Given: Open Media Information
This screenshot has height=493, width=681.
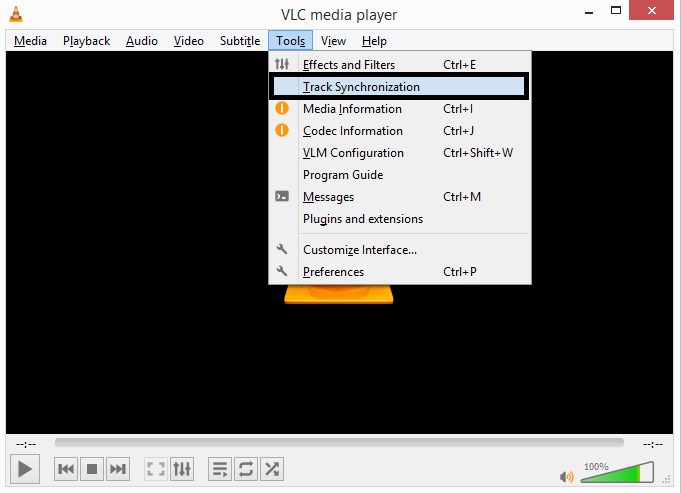Looking at the screenshot, I should tap(400, 109).
